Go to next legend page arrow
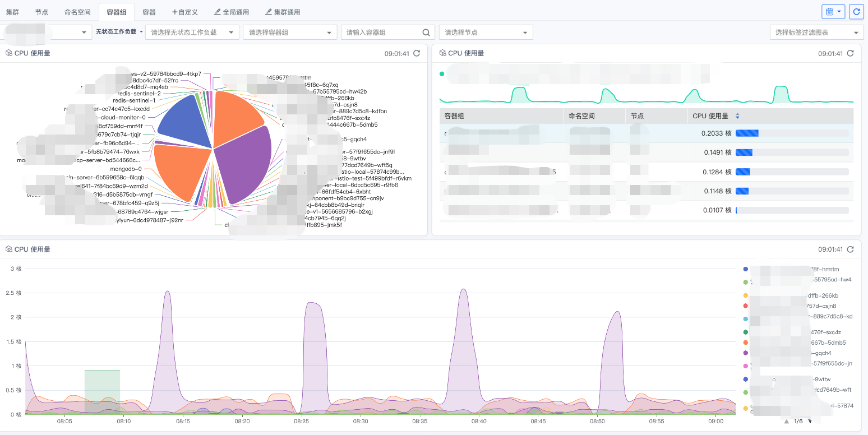Viewport: 868px width, 435px height. pos(810,421)
